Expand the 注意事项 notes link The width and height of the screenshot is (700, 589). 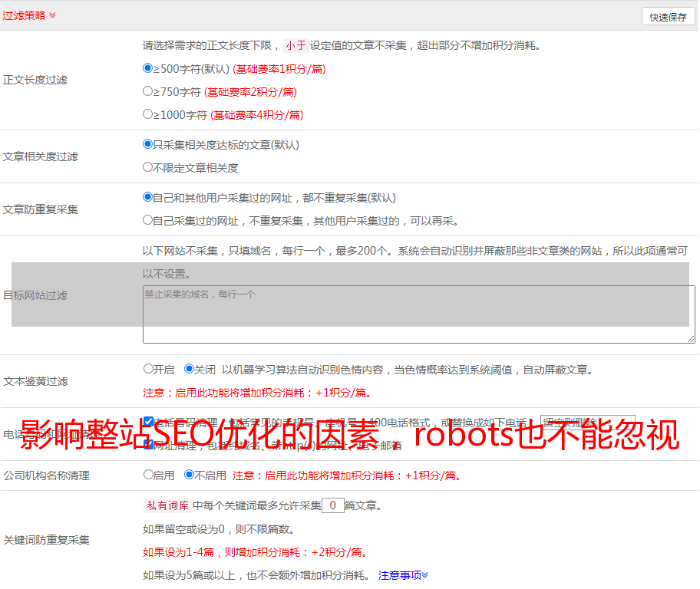(x=402, y=575)
